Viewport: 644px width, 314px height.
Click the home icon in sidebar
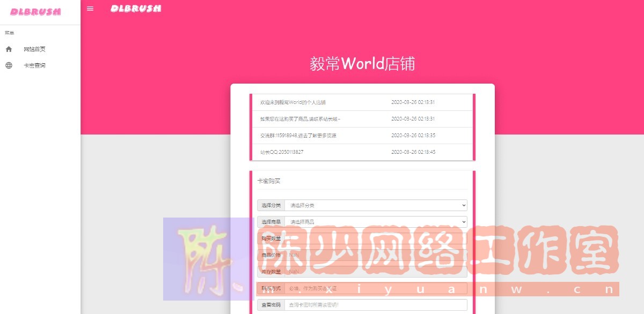pyautogui.click(x=9, y=49)
